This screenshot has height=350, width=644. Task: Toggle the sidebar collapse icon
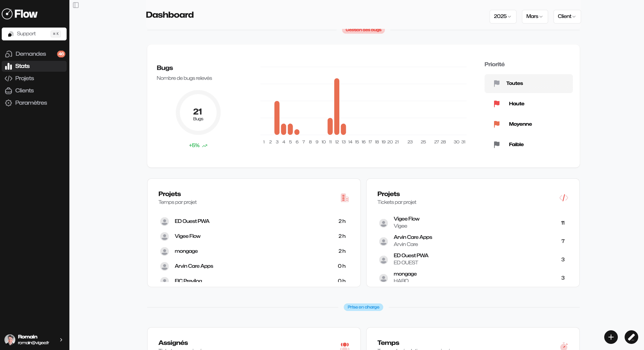76,5
